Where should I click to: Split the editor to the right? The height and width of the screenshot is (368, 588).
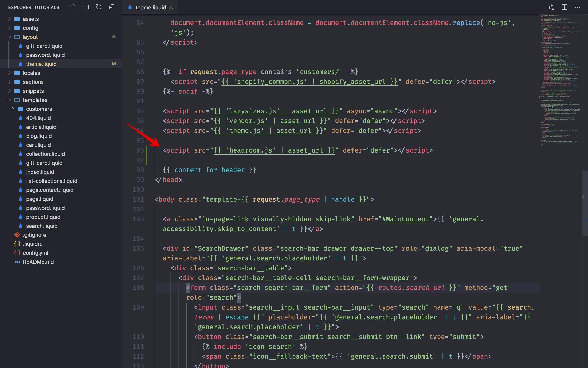coord(565,7)
